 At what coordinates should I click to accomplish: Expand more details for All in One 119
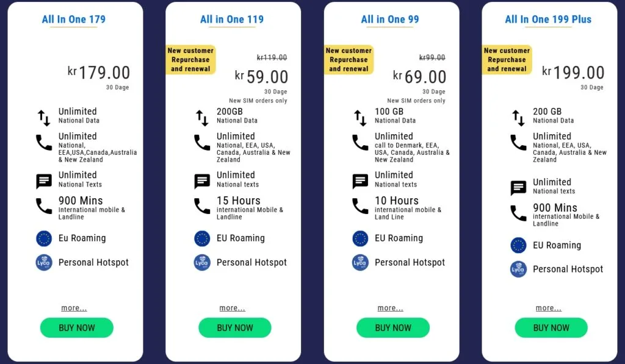pos(232,308)
